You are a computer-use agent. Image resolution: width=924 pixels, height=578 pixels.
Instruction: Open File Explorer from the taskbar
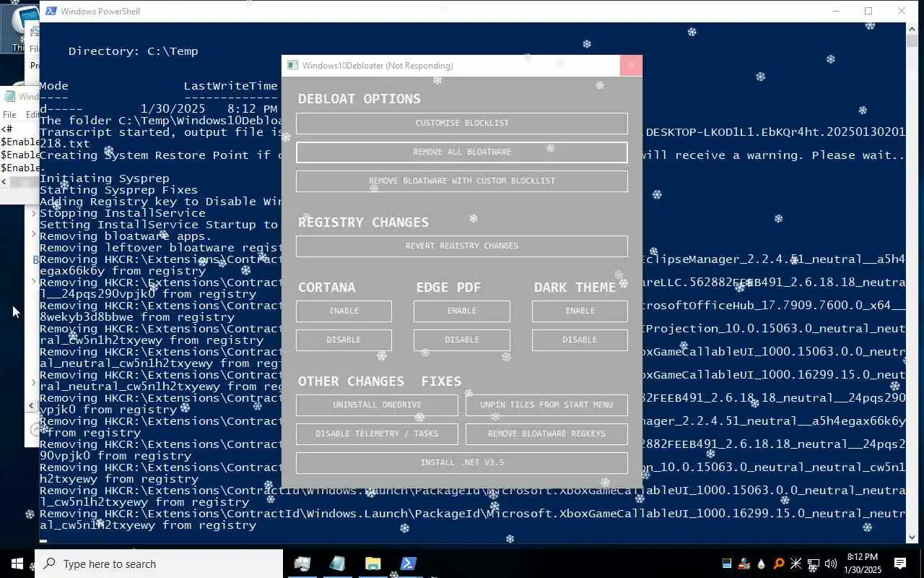tap(372, 564)
